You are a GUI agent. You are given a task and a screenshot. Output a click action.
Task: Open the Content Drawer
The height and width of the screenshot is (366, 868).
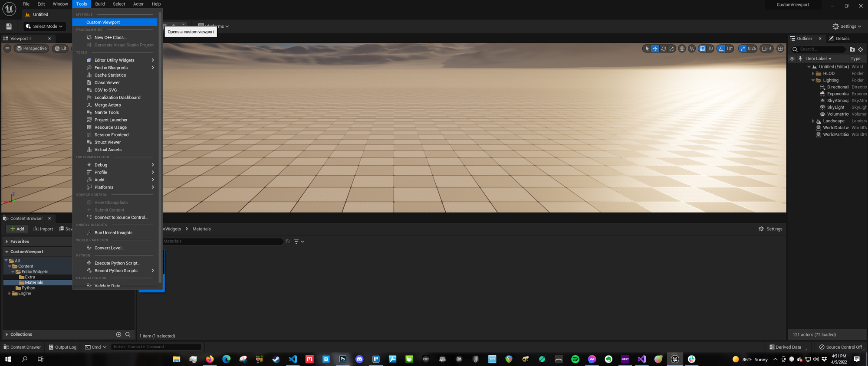(22, 347)
